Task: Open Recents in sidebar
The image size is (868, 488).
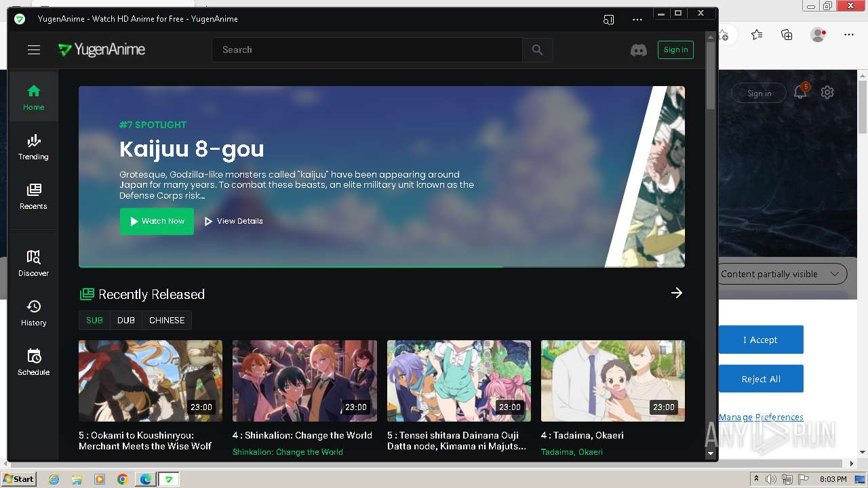Action: tap(33, 197)
